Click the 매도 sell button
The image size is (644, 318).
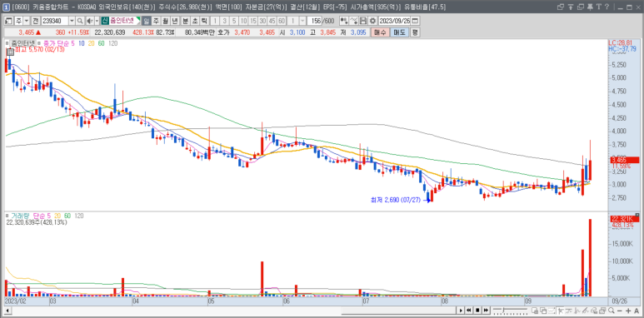[399, 32]
